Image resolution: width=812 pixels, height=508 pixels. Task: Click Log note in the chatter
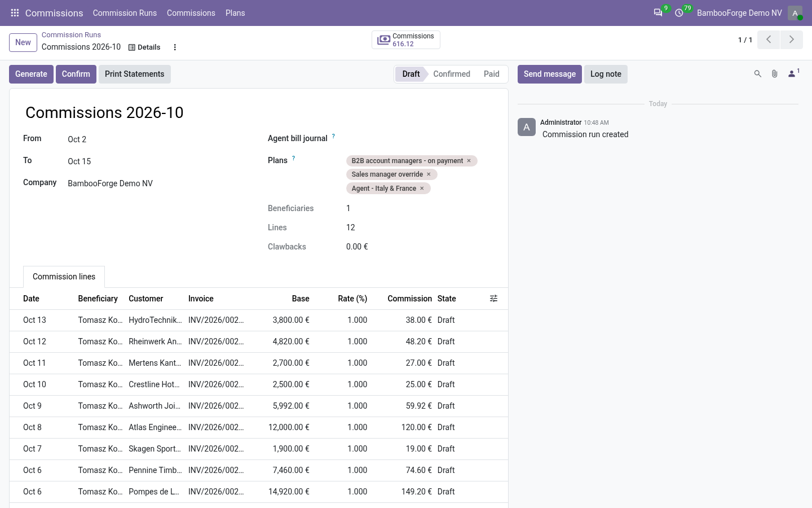(606, 74)
